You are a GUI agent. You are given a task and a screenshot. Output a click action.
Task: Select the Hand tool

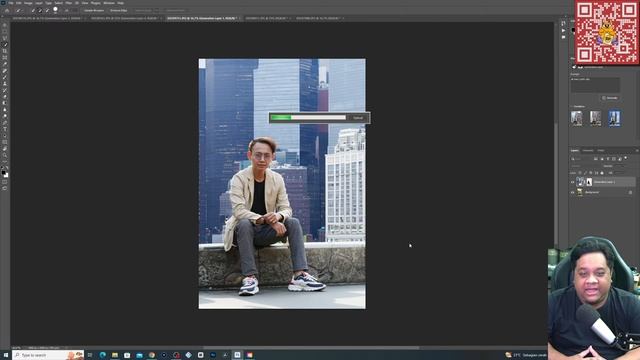coord(5,149)
